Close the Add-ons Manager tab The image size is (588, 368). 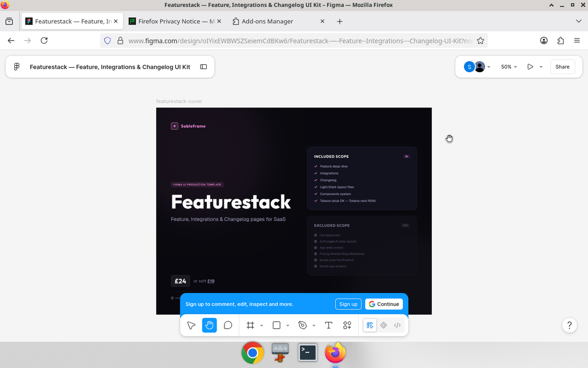[322, 21]
